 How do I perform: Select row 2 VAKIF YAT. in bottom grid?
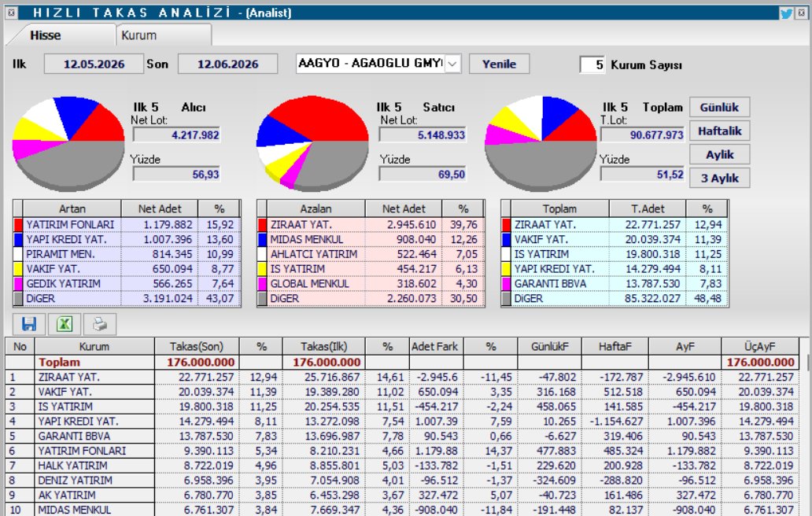401,392
